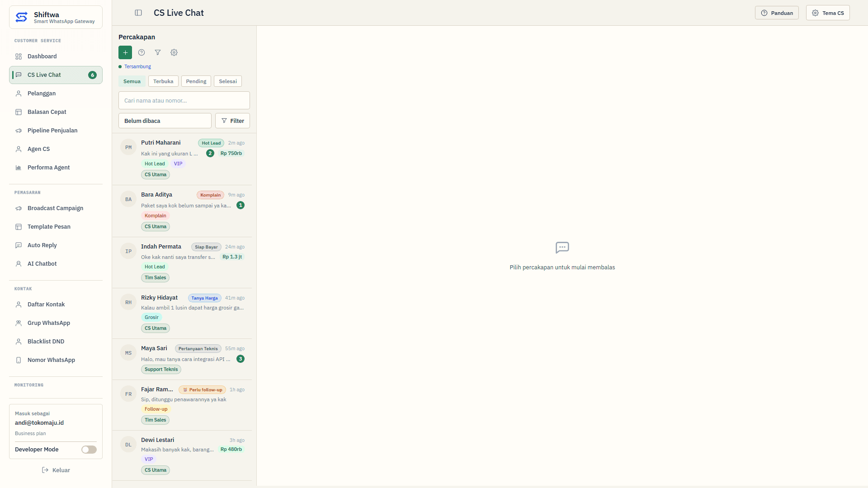Click the Grup WhatsApp icon

coord(19,323)
